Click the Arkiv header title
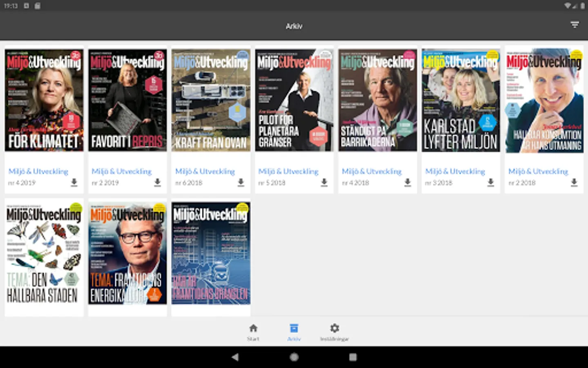This screenshot has height=368, width=588. click(294, 26)
